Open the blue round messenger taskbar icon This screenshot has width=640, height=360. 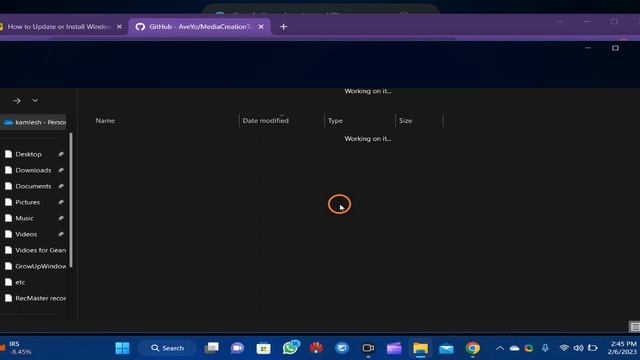(342, 348)
